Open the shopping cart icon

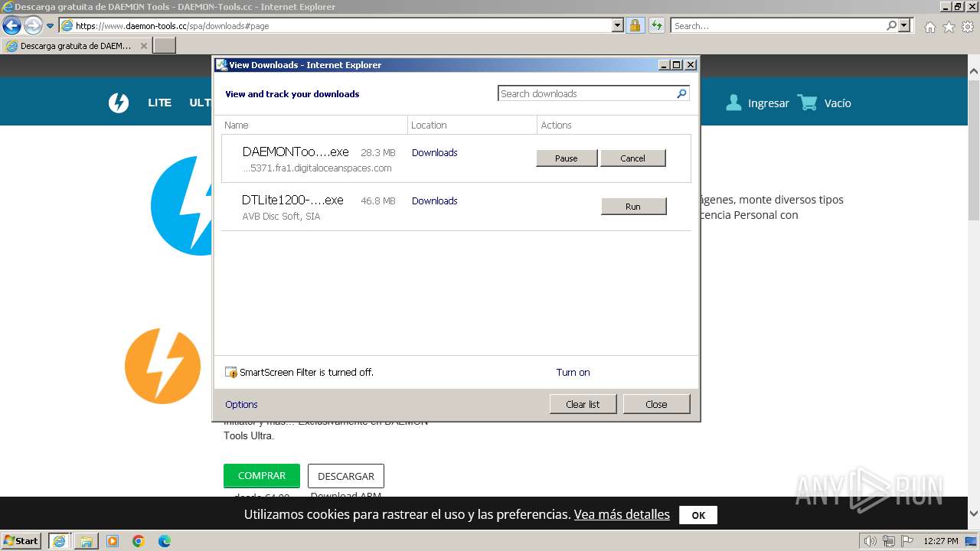(808, 103)
